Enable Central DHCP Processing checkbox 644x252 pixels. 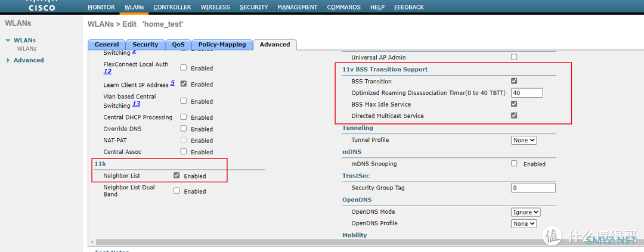(x=184, y=117)
